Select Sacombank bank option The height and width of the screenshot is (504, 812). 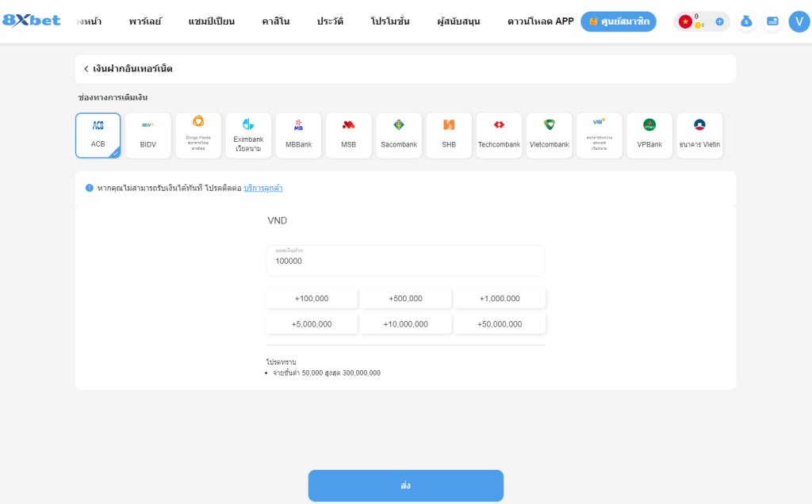click(x=399, y=135)
